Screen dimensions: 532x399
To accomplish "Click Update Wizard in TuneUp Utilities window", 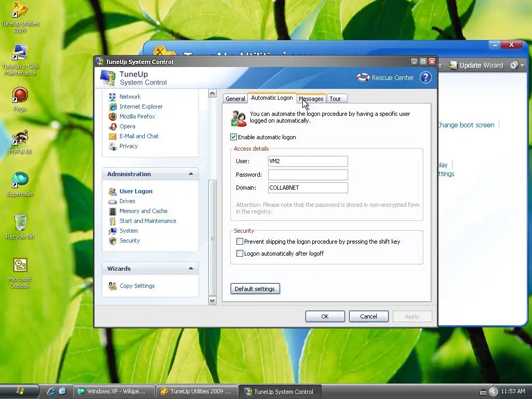I will point(477,65).
